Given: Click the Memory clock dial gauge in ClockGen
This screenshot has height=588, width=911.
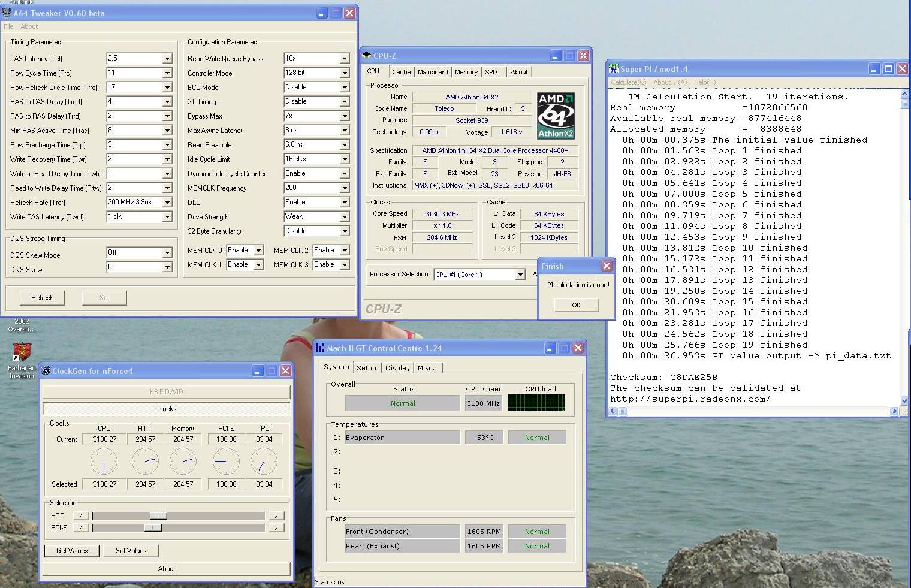Looking at the screenshot, I should click(x=183, y=462).
